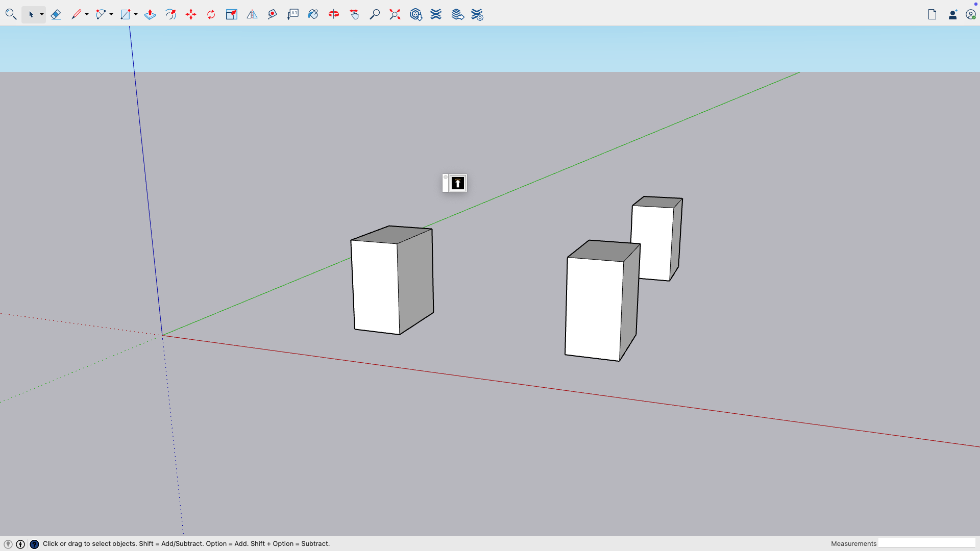Open the Paint Bucket tool
Screen dimensions: 980x551
pyautogui.click(x=313, y=14)
